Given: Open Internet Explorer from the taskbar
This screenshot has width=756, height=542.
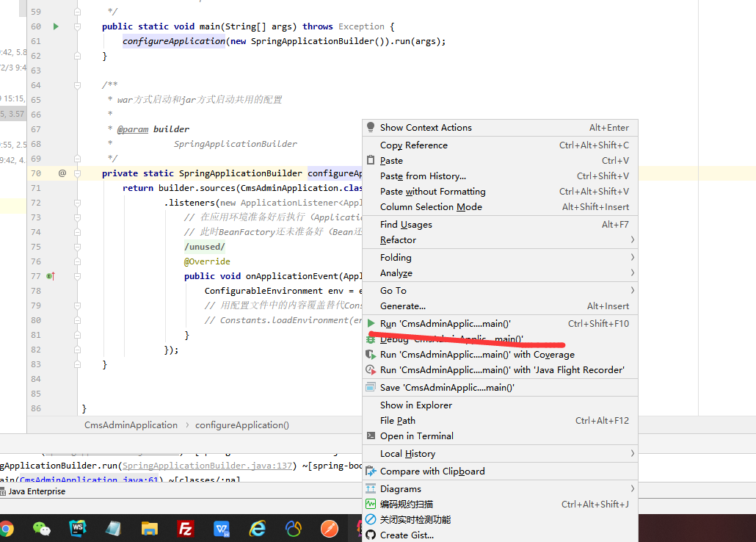Looking at the screenshot, I should point(257,528).
